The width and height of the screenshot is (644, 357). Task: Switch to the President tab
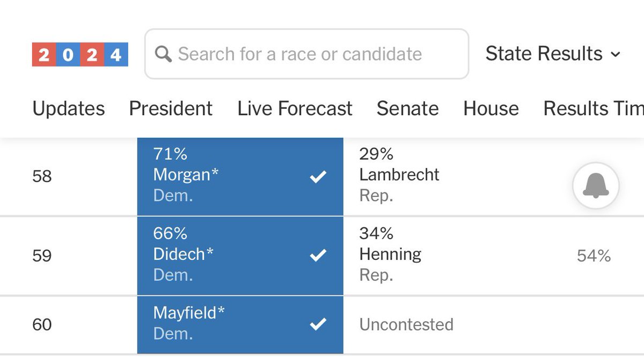pyautogui.click(x=171, y=109)
